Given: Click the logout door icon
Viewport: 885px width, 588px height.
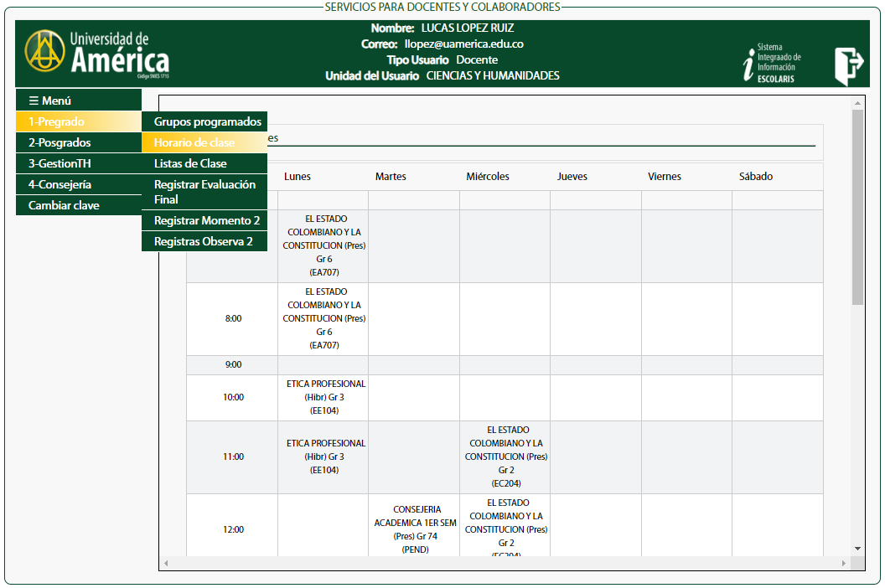Looking at the screenshot, I should (848, 65).
